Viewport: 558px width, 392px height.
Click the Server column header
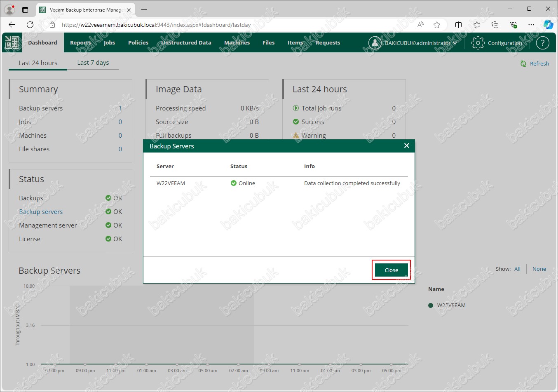(165, 166)
